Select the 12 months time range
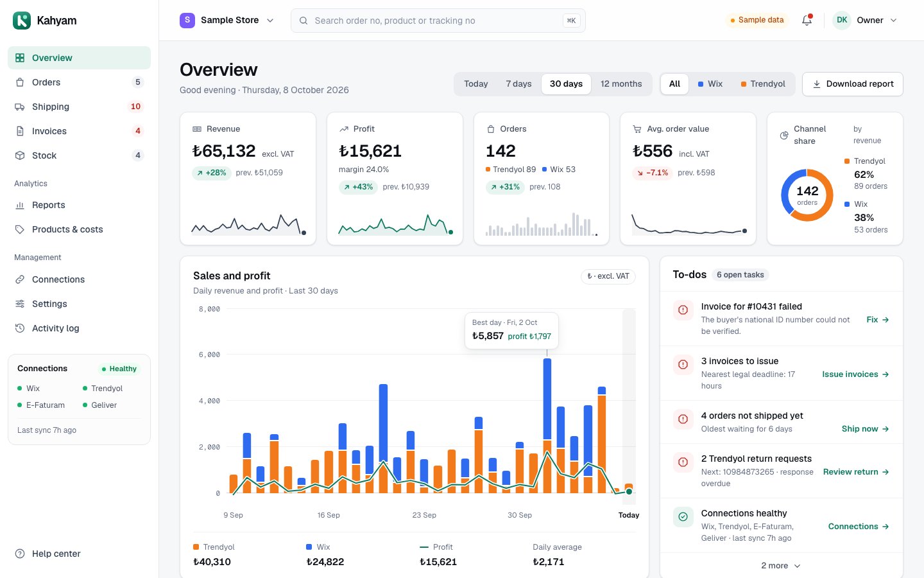This screenshot has width=924, height=578. pos(621,84)
